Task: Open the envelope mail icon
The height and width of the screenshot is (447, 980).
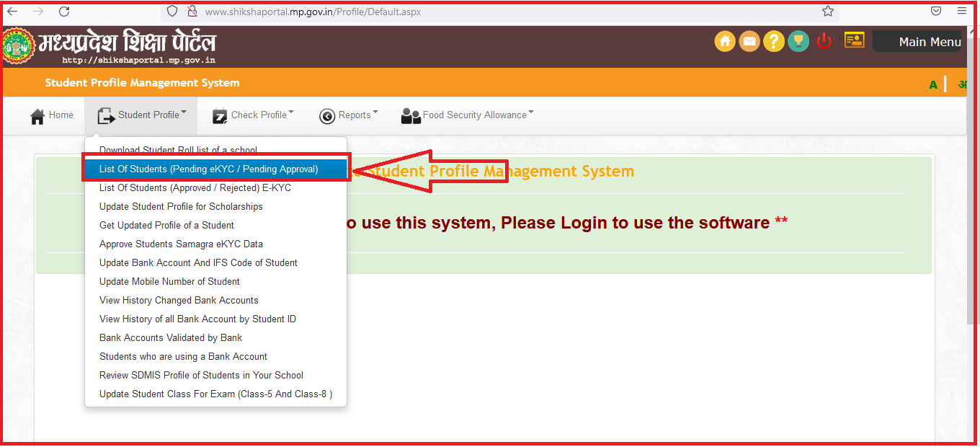Action: [x=749, y=41]
